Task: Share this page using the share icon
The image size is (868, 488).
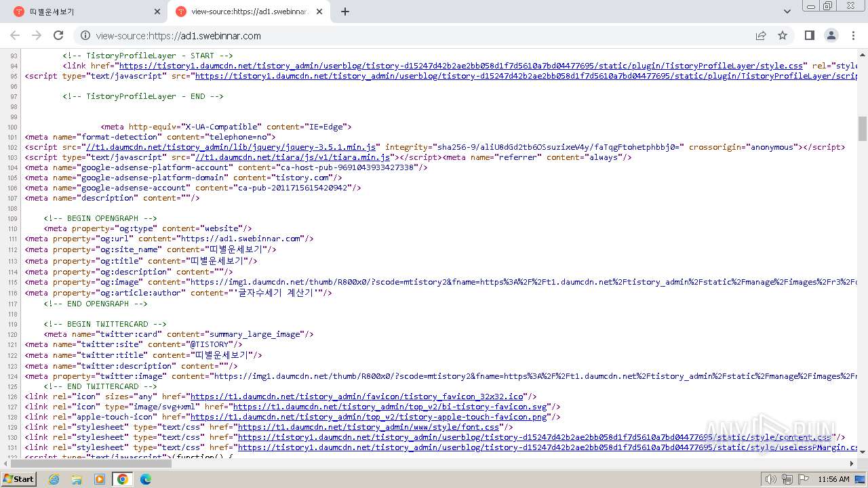Action: (761, 36)
